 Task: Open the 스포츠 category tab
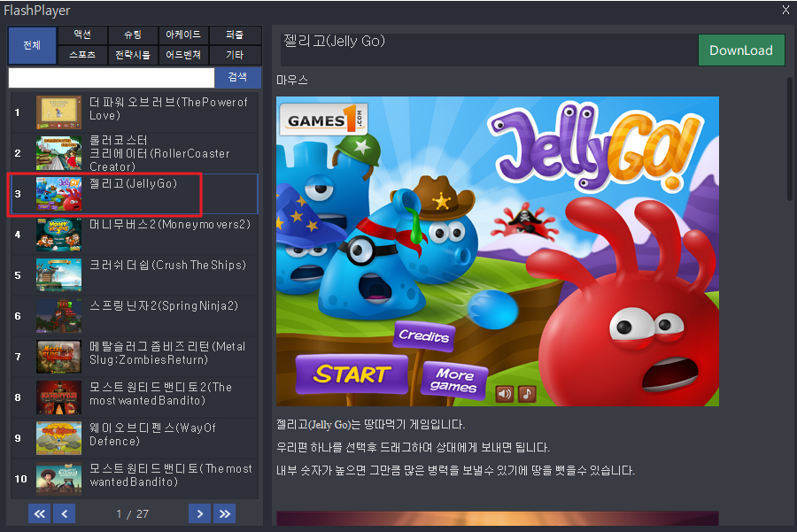[82, 55]
